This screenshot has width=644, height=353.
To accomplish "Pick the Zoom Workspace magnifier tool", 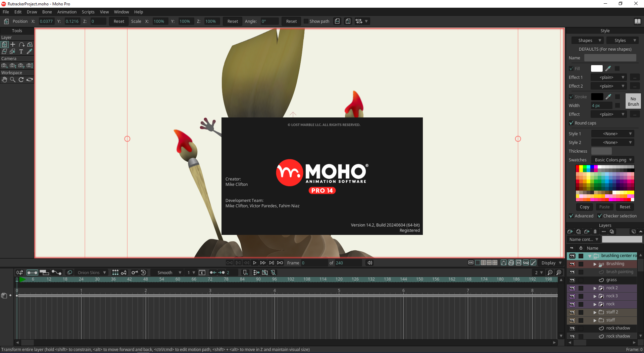I will [13, 80].
